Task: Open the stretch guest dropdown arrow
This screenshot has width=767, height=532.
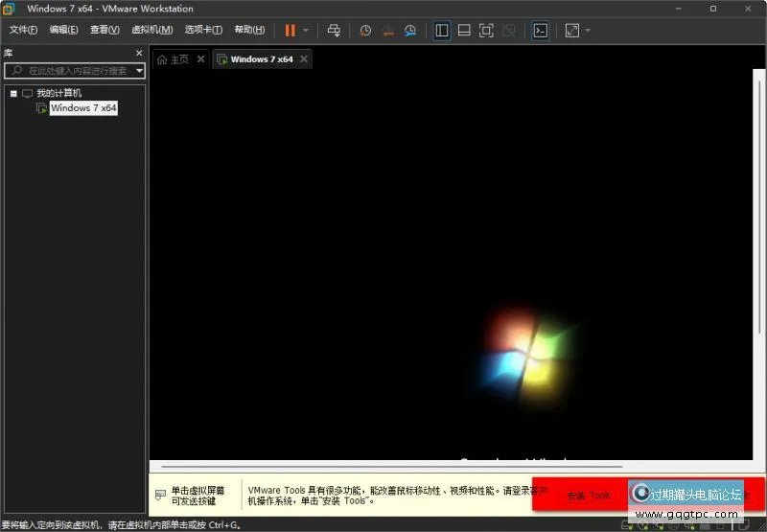Action: pos(588,31)
